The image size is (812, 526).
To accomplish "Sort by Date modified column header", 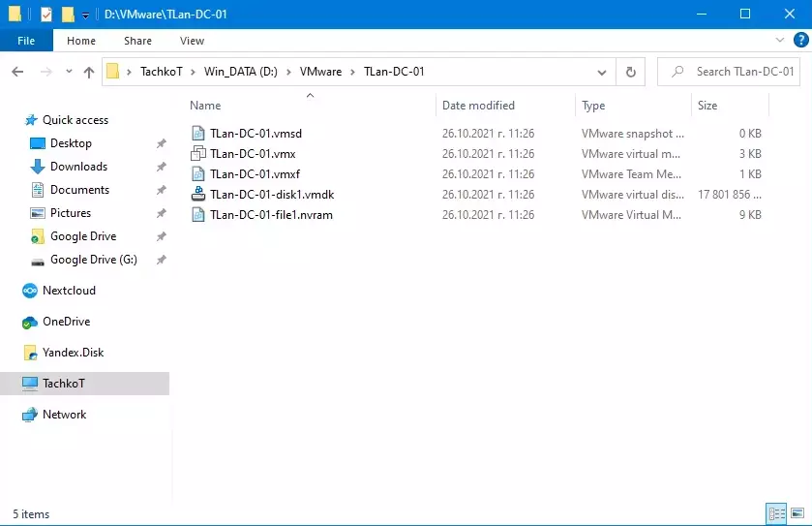I will [x=505, y=106].
